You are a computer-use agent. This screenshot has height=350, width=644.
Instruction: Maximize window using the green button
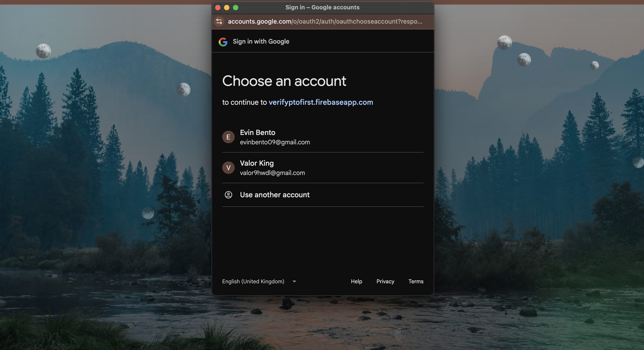coord(236,8)
